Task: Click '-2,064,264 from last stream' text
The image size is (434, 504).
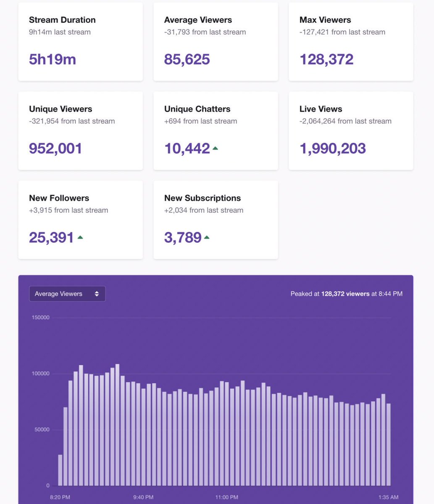Action: 345,121
